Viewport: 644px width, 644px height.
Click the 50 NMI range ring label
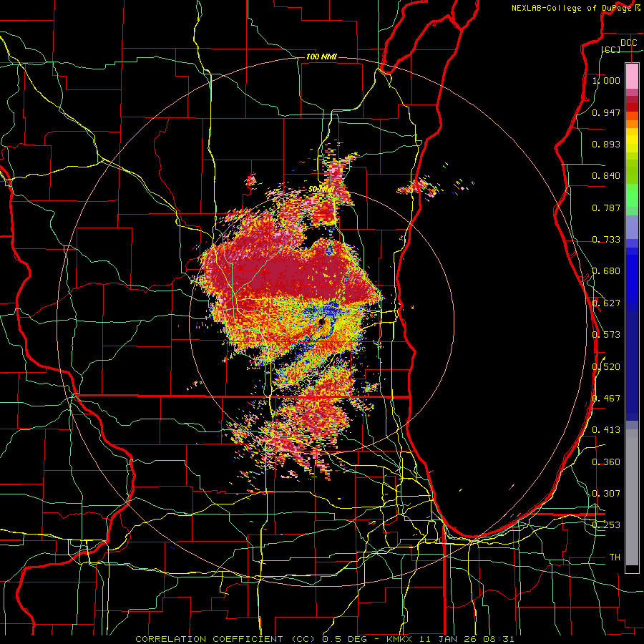[x=321, y=190]
